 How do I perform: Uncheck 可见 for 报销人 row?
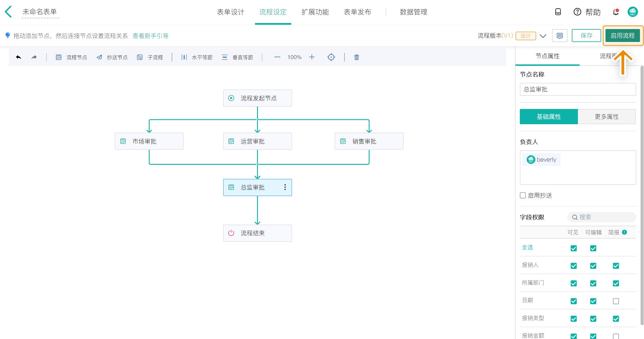coord(573,265)
